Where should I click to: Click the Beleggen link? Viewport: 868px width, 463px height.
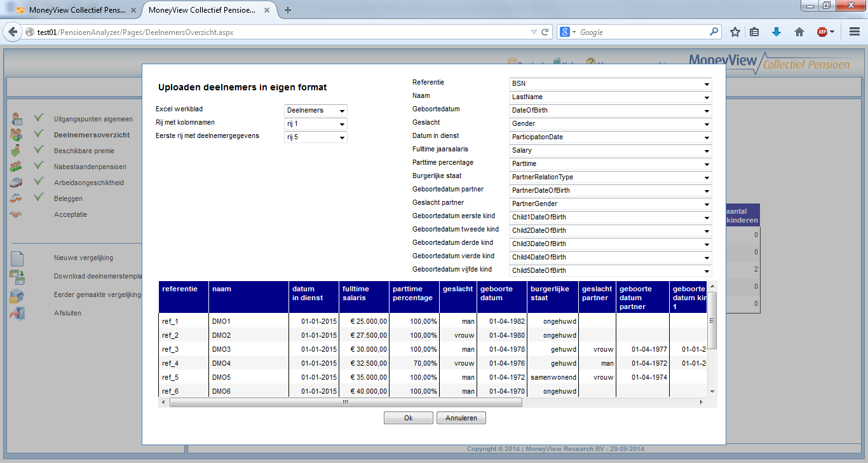click(x=68, y=198)
